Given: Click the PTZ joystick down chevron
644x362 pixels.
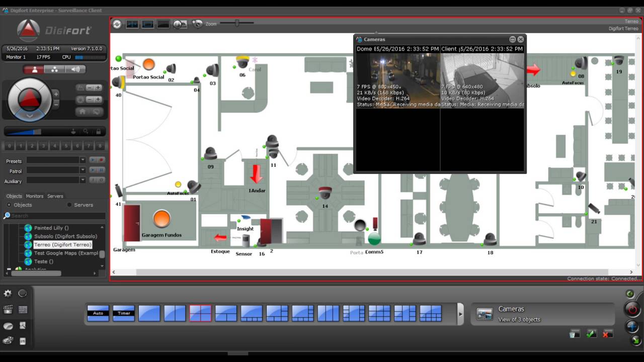Looking at the screenshot, I should [30, 116].
